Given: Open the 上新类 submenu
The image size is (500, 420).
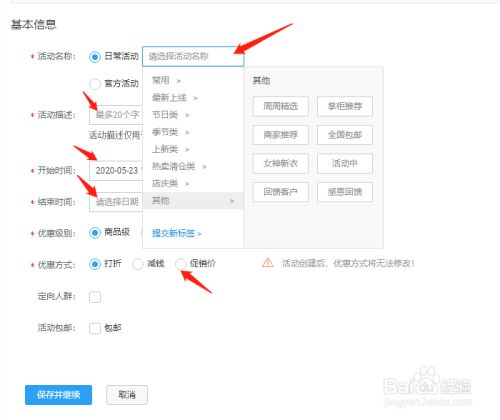Looking at the screenshot, I should [170, 149].
